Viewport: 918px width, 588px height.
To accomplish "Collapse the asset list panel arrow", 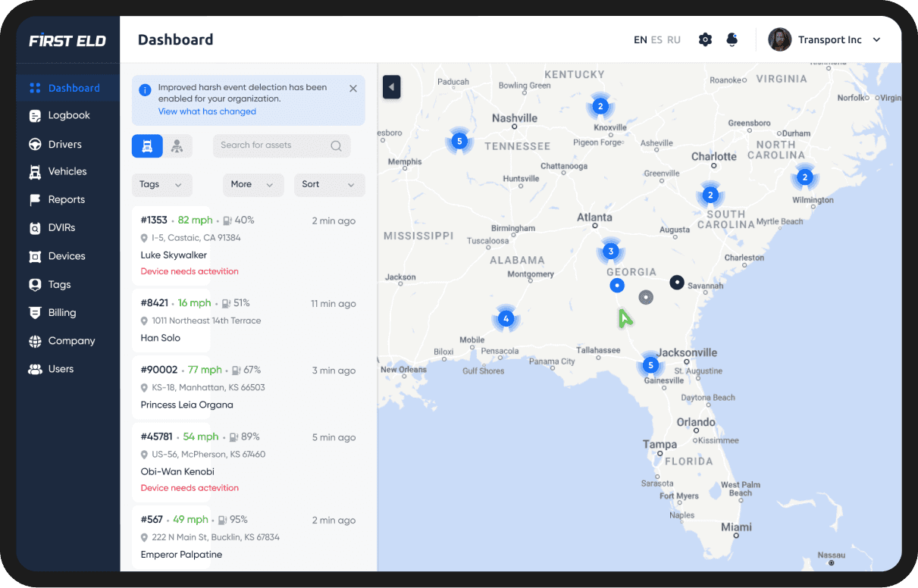I will 391,87.
